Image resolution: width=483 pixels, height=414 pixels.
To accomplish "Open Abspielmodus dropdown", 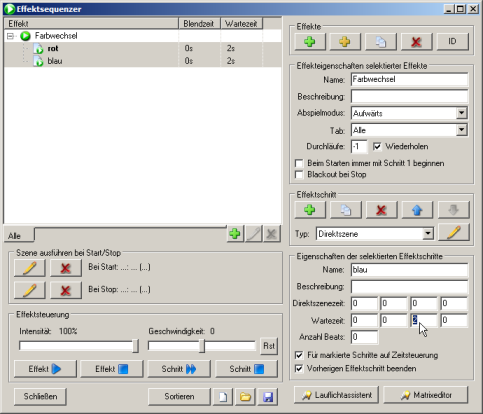I will 461,113.
